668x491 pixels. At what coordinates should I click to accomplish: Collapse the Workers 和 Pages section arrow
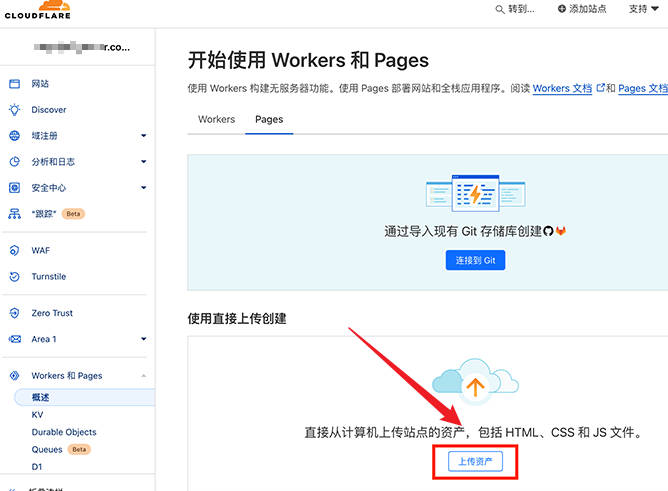(x=144, y=376)
